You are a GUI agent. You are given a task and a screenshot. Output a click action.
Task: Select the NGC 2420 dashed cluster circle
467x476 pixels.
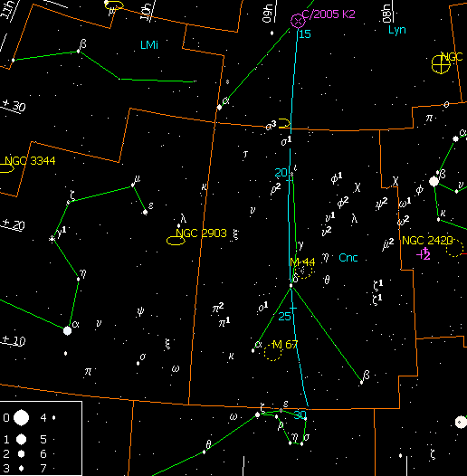click(454, 248)
